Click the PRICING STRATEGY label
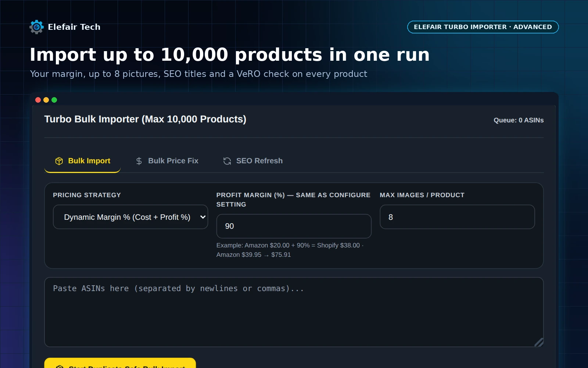This screenshot has height=368, width=588. pyautogui.click(x=87, y=195)
